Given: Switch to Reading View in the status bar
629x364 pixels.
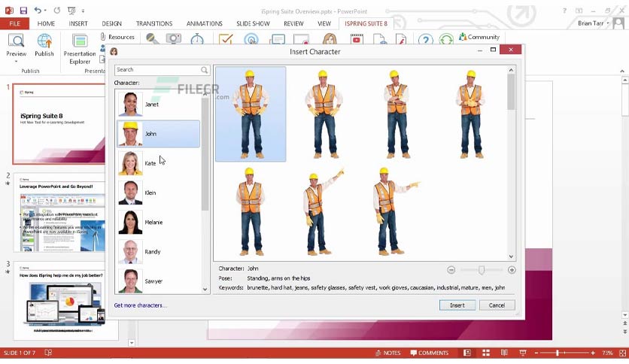Looking at the screenshot, I should pyautogui.click(x=504, y=353).
